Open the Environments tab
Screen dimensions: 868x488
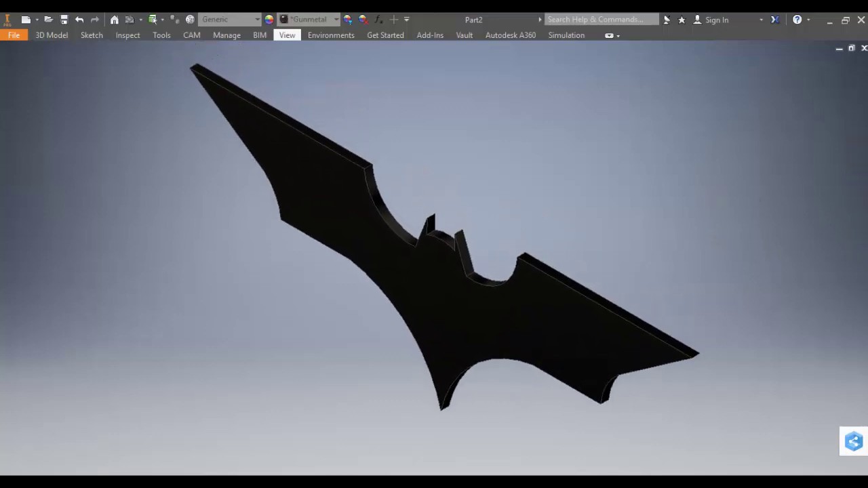click(331, 35)
